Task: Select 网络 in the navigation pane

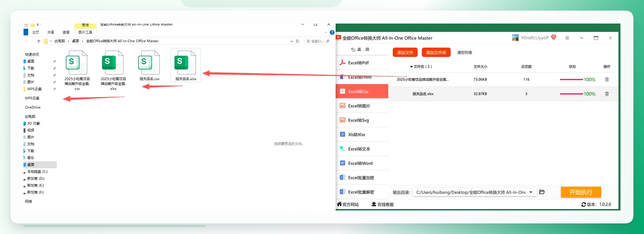Action: 28,201
